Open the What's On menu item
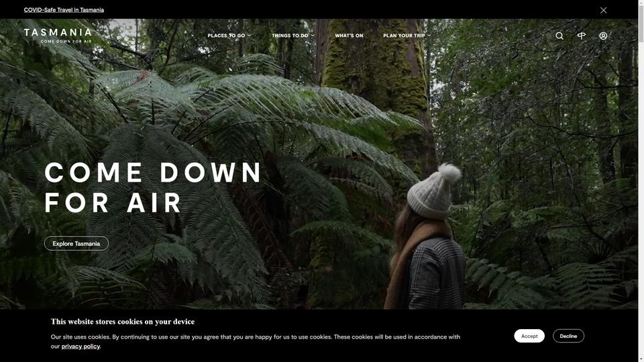This screenshot has height=362, width=644. pos(349,36)
